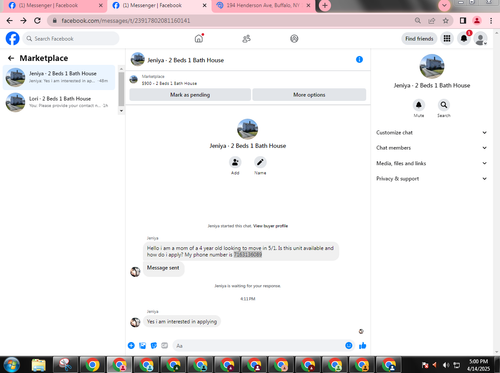Search in conversation via magnifier icon
Screen dimensions: 500x373
click(444, 105)
